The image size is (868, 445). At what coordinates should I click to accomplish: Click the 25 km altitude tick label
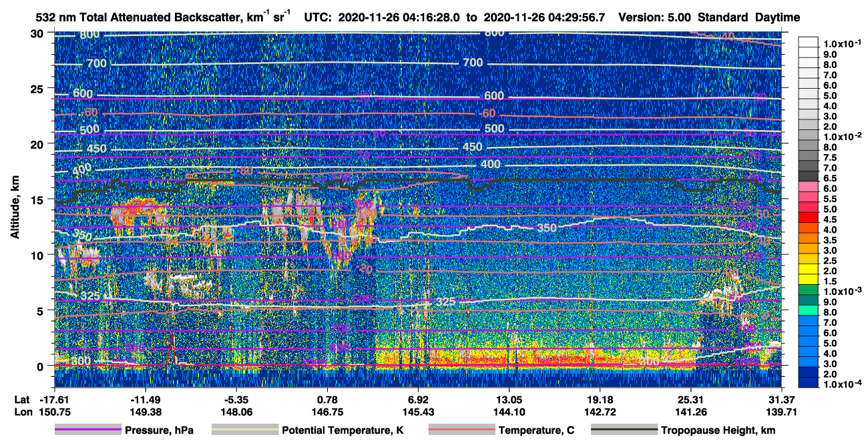point(37,89)
